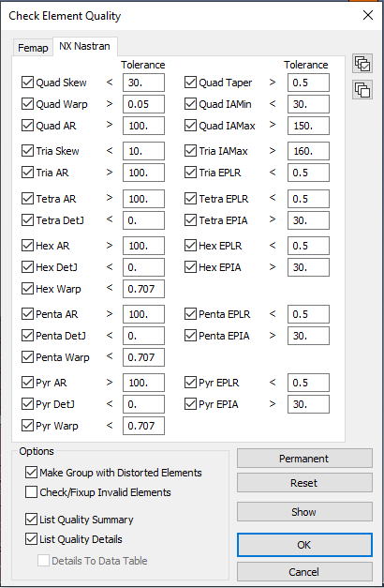Enable Check/Fixup Invalid Elements
The height and width of the screenshot is (588, 384).
[x=31, y=492]
